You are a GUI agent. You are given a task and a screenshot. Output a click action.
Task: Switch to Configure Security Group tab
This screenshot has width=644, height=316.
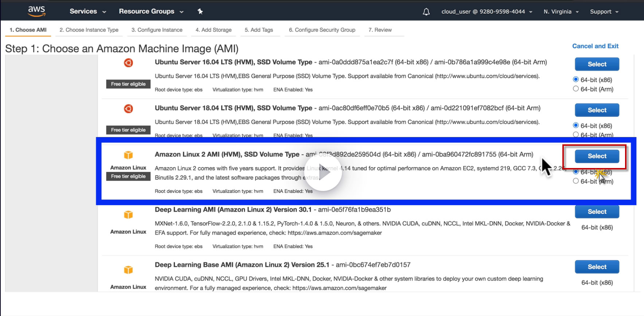pos(322,30)
